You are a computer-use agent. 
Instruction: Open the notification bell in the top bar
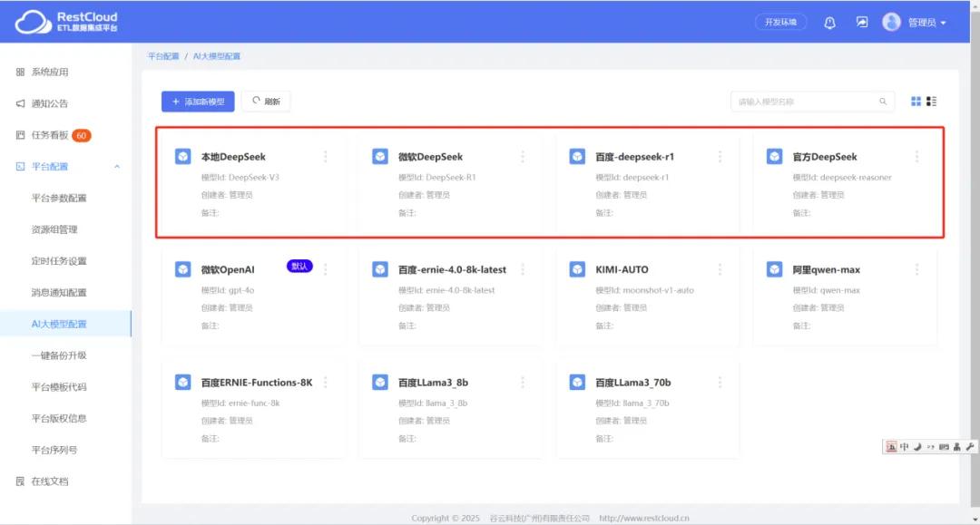click(x=829, y=22)
